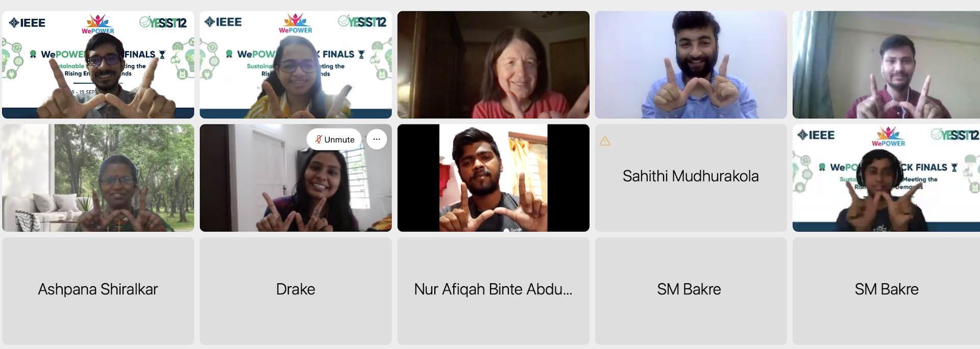
Task: Click the red microphone icon in Unmute
Action: (x=318, y=139)
